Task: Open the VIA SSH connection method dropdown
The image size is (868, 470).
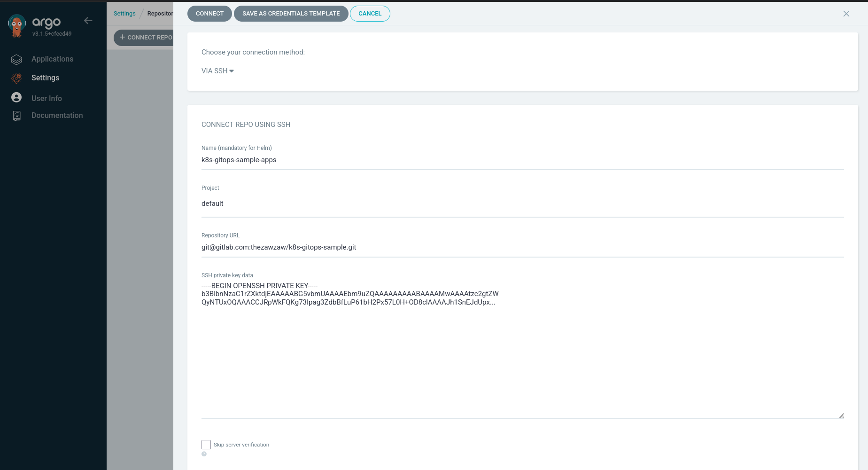Action: (x=217, y=70)
